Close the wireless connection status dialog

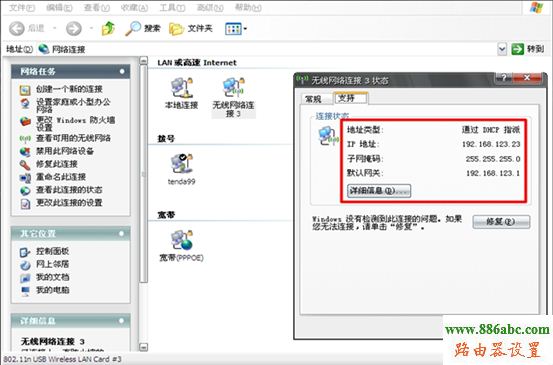coord(527,78)
